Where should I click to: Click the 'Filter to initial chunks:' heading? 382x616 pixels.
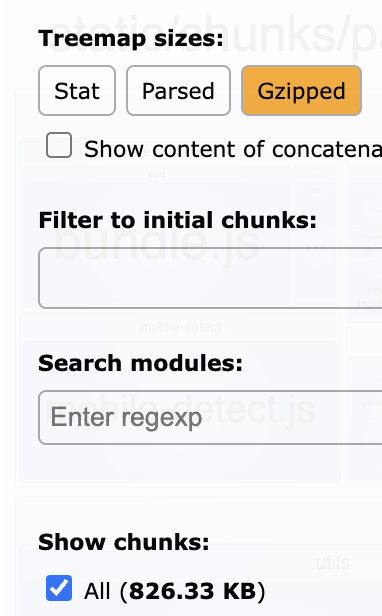(178, 220)
